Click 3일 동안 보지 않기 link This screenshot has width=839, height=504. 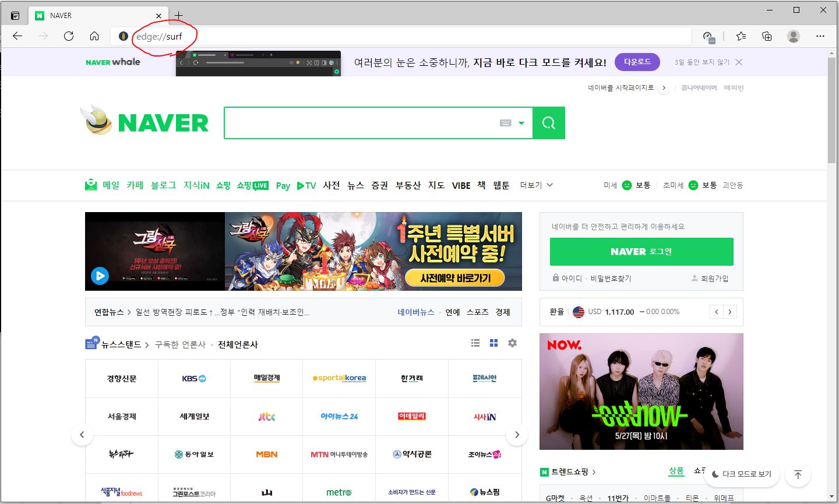point(702,62)
